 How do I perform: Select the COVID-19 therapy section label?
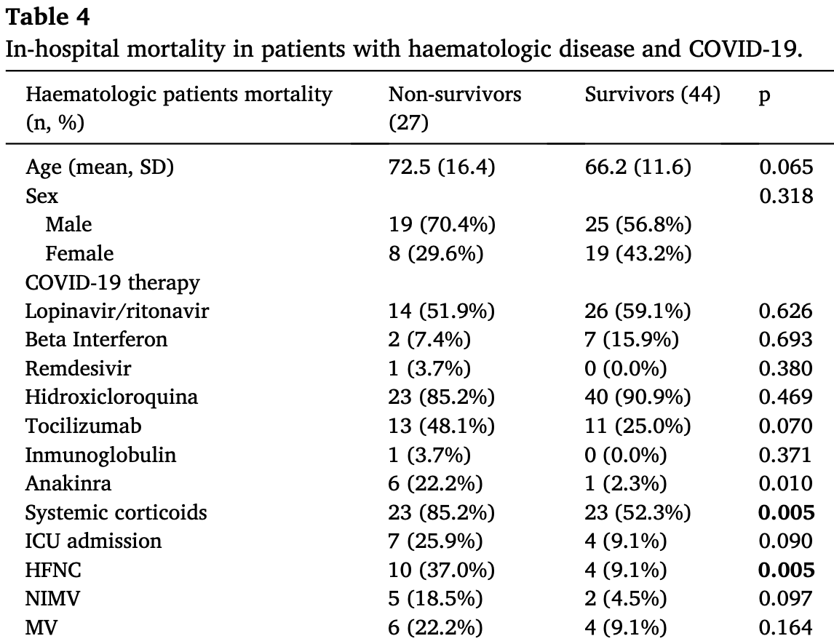tap(112, 282)
